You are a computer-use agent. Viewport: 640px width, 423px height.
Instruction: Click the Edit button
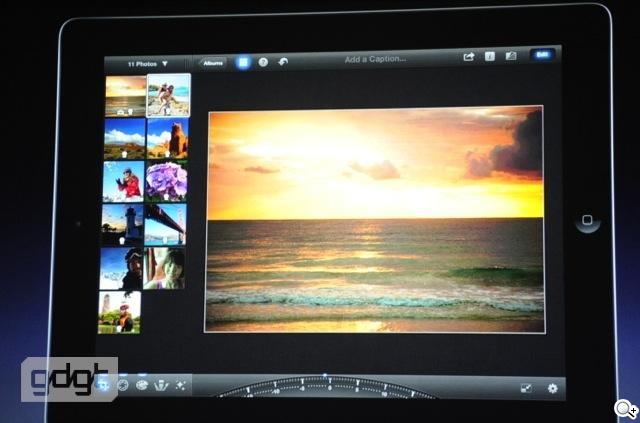542,56
